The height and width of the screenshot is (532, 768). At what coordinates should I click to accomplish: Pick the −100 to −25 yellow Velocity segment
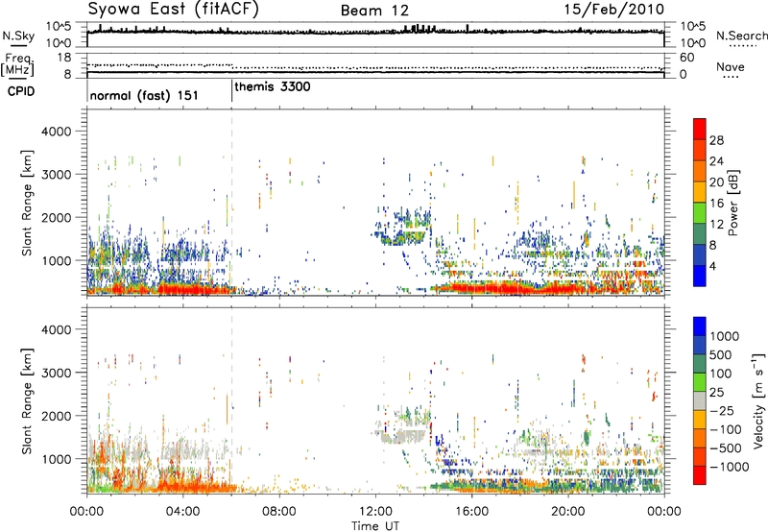point(700,420)
